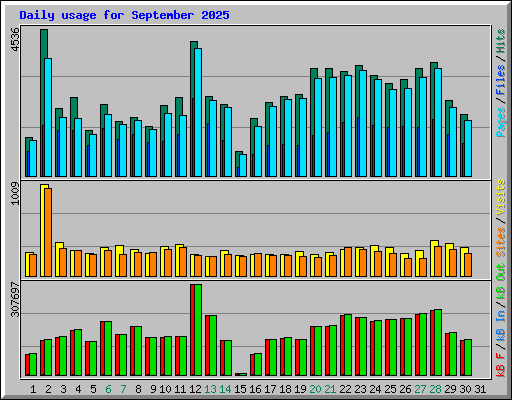
Task: Click the green kB bar for day 1
Action: 33,364
